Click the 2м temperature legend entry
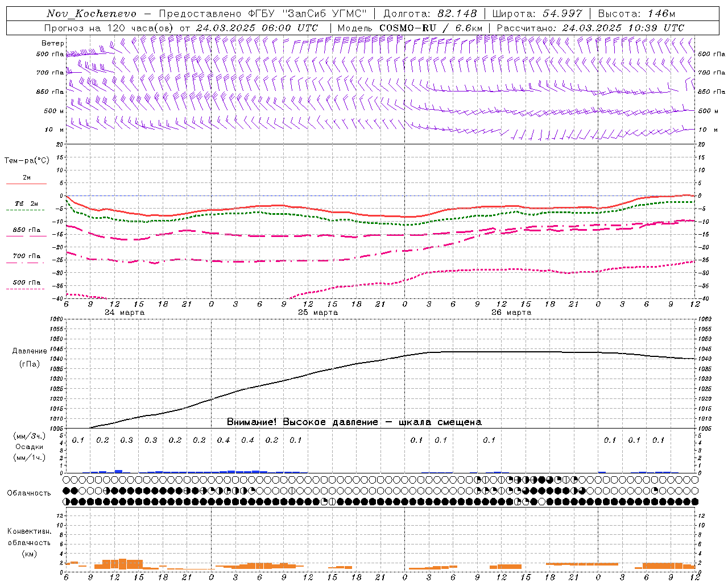Viewport: 728px width, 582px height. 27,178
